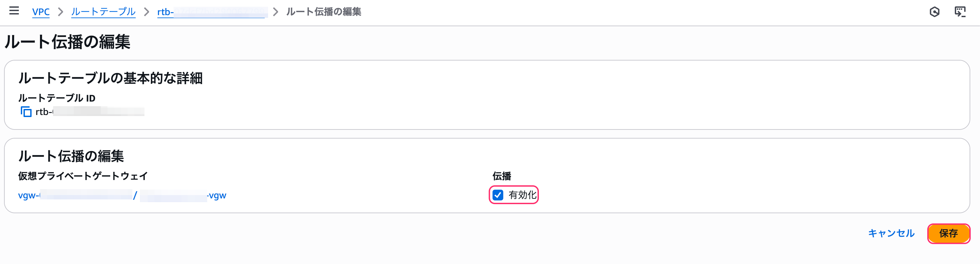Screen dimensions: 980x264
Task: Click the 有効化 checkbox label text
Action: pyautogui.click(x=522, y=195)
